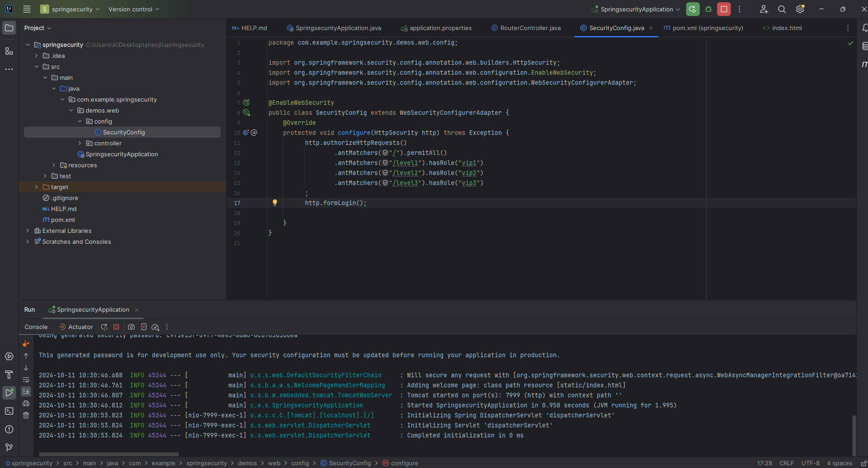
Task: Expand Scratches and Consoles node
Action: pyautogui.click(x=28, y=242)
